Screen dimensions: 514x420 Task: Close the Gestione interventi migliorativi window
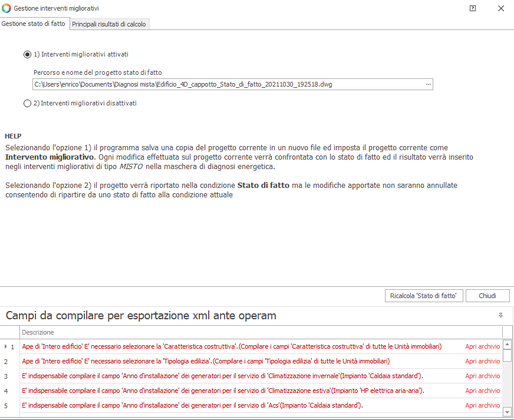tap(500, 8)
